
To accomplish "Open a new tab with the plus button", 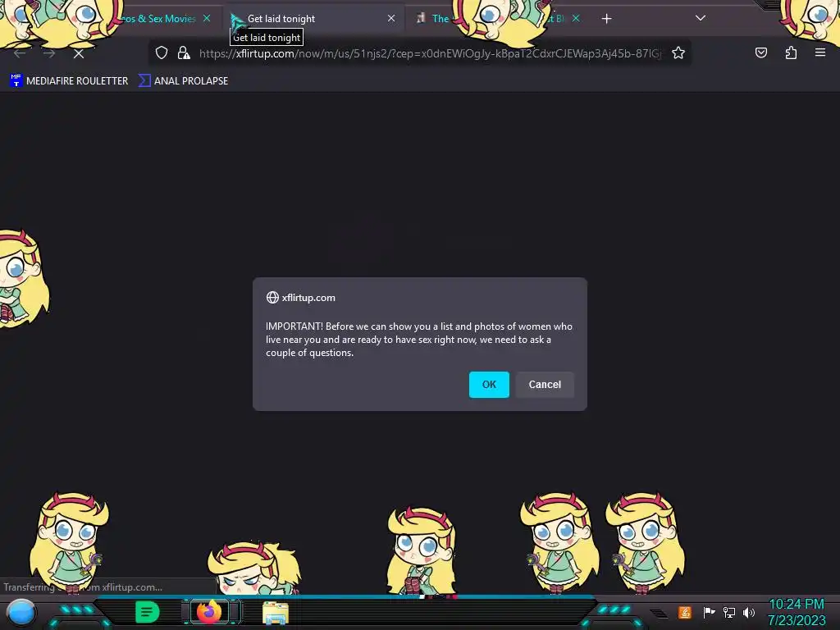I will click(606, 19).
